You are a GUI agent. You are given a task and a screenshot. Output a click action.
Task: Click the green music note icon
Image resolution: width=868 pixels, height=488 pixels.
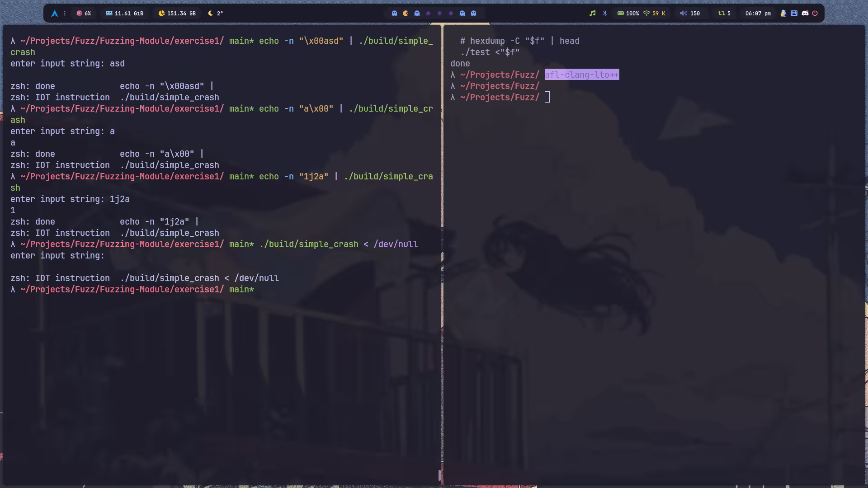pos(592,14)
